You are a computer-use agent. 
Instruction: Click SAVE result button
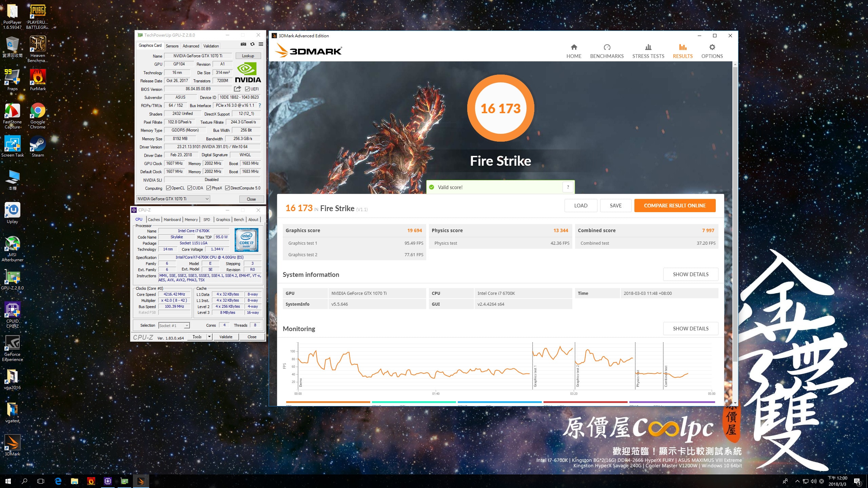(616, 206)
